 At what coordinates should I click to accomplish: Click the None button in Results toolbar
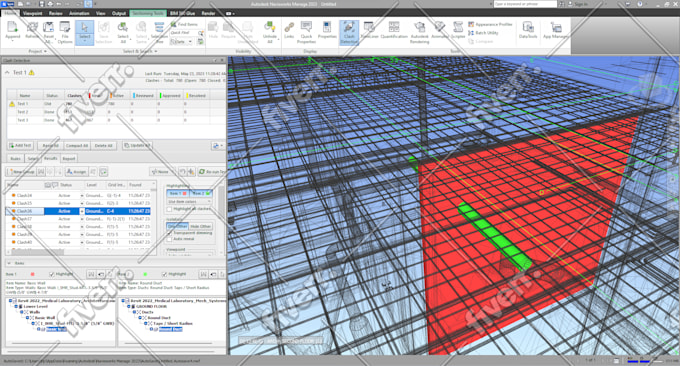tap(161, 172)
